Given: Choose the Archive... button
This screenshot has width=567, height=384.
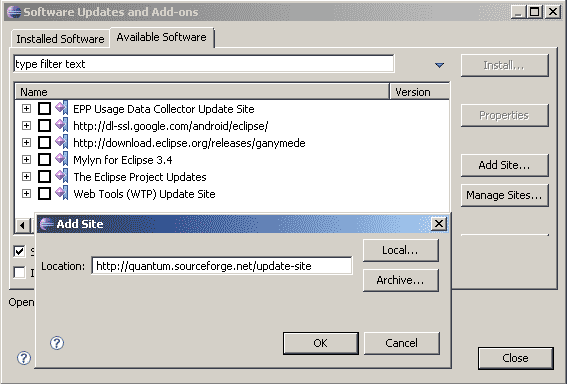Looking at the screenshot, I should click(x=401, y=280).
